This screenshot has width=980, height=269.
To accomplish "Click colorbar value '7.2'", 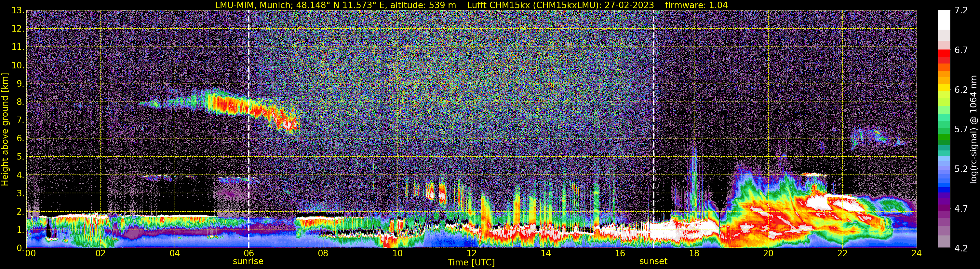I will coord(961,11).
